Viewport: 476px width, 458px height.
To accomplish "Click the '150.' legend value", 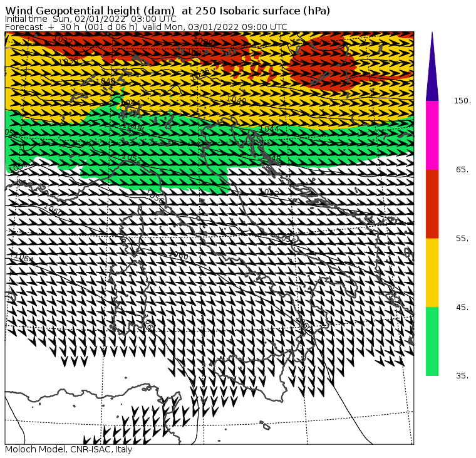I will [462, 101].
